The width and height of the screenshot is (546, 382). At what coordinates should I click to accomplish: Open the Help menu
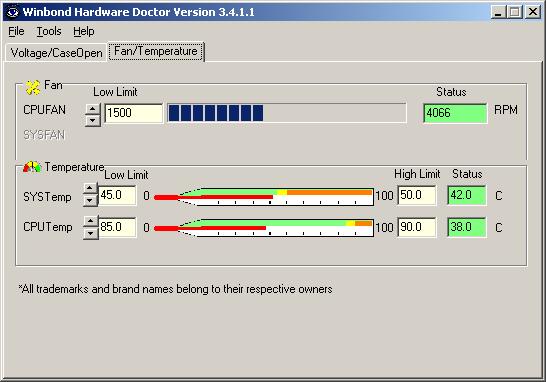(84, 31)
